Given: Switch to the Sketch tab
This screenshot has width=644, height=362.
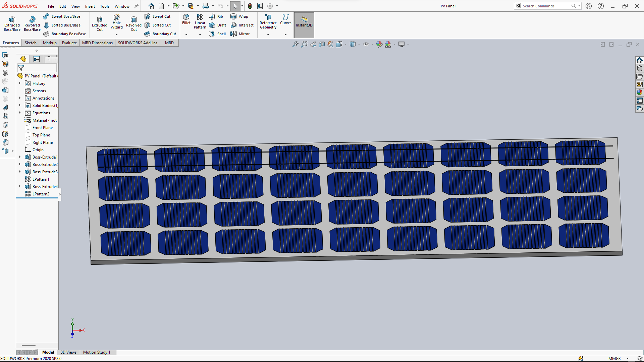Looking at the screenshot, I should click(31, 43).
